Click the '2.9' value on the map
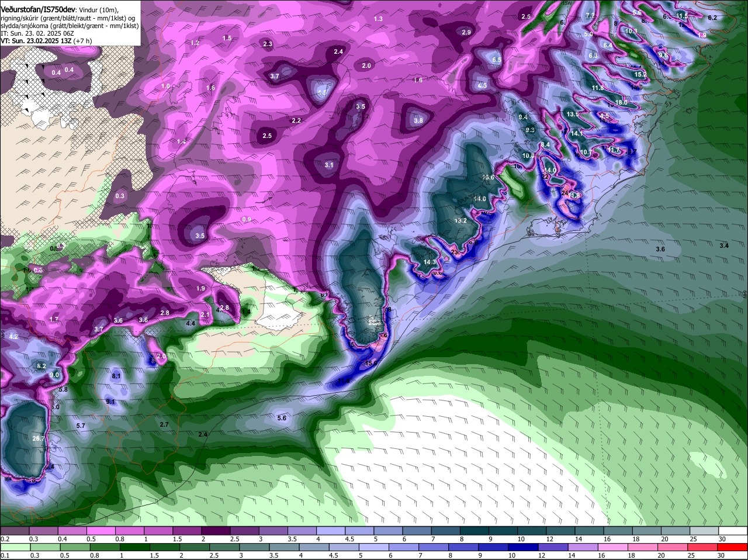Screen dimensions: 748x560 tap(466, 33)
